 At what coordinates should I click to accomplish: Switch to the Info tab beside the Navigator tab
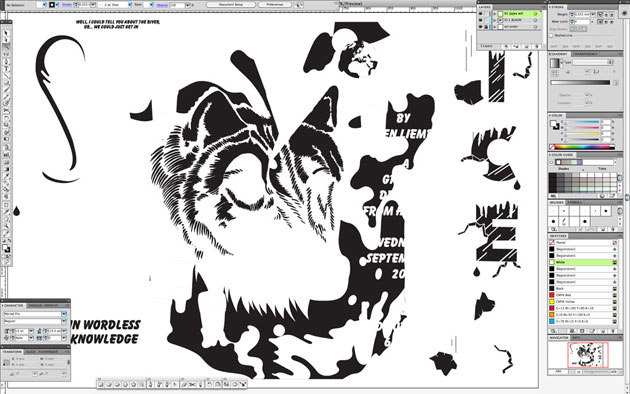(575, 338)
